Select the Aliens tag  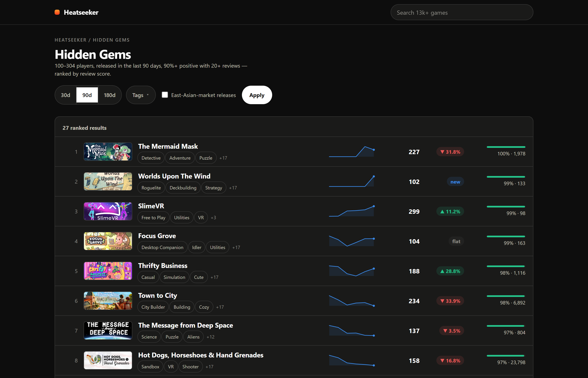pyautogui.click(x=193, y=337)
